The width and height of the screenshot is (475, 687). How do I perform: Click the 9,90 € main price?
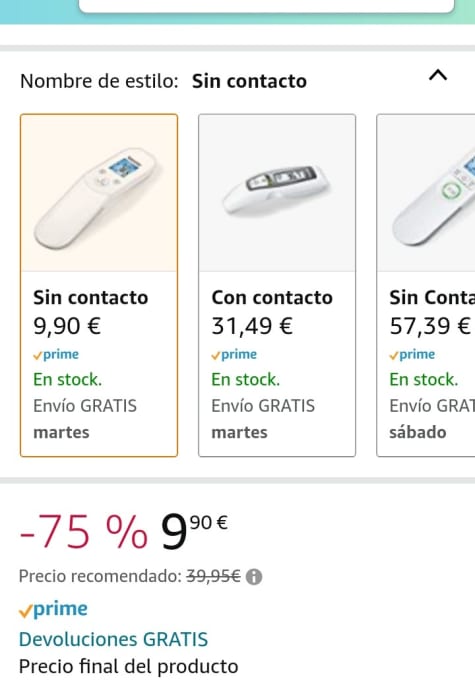(x=194, y=531)
